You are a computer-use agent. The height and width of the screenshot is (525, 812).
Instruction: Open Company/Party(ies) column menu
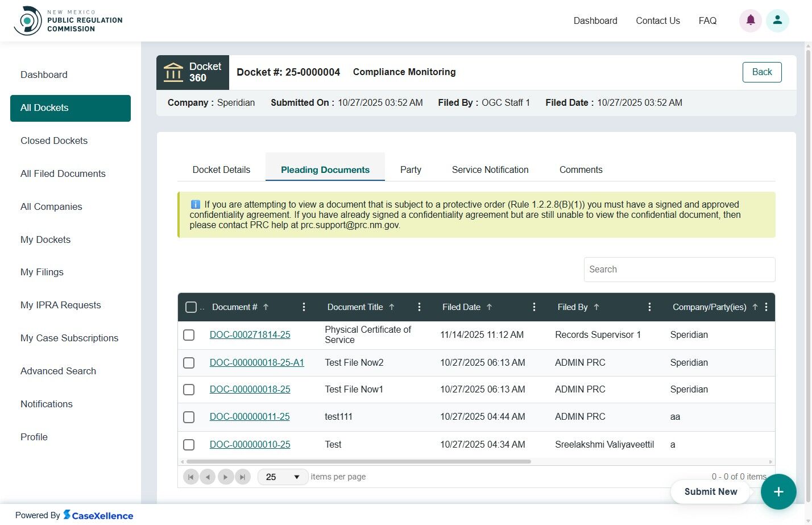[766, 307]
